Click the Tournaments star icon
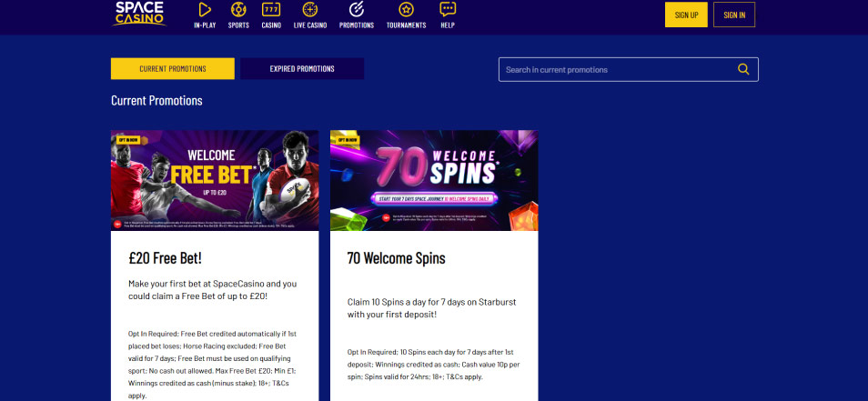 click(x=407, y=9)
